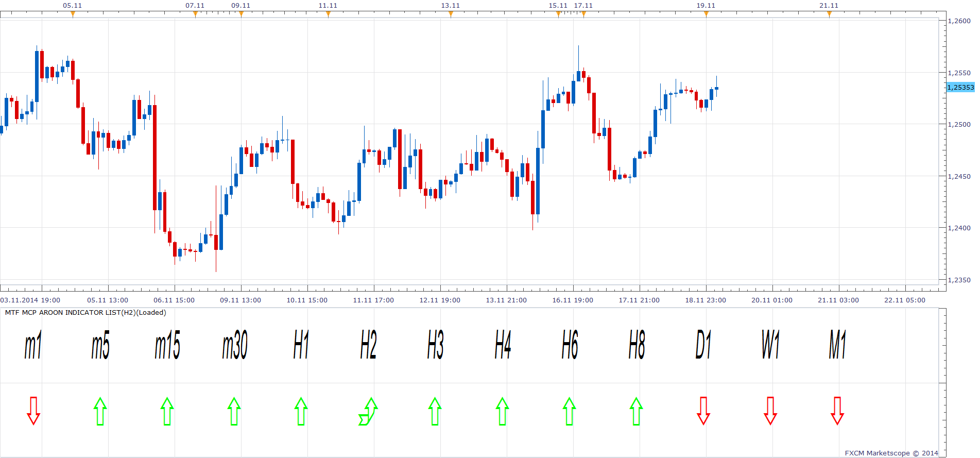Click the 13.11 21:00 time label
This screenshot has width=980, height=458.
[506, 300]
